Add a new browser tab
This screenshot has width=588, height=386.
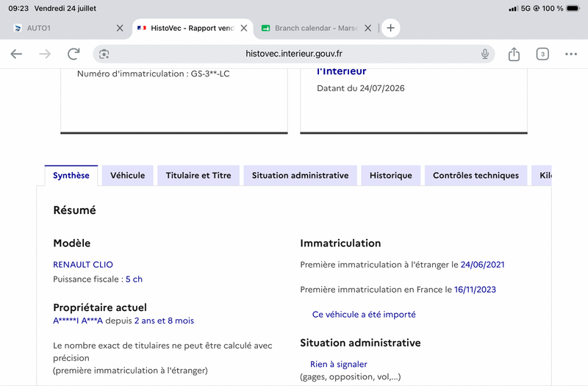click(x=391, y=28)
